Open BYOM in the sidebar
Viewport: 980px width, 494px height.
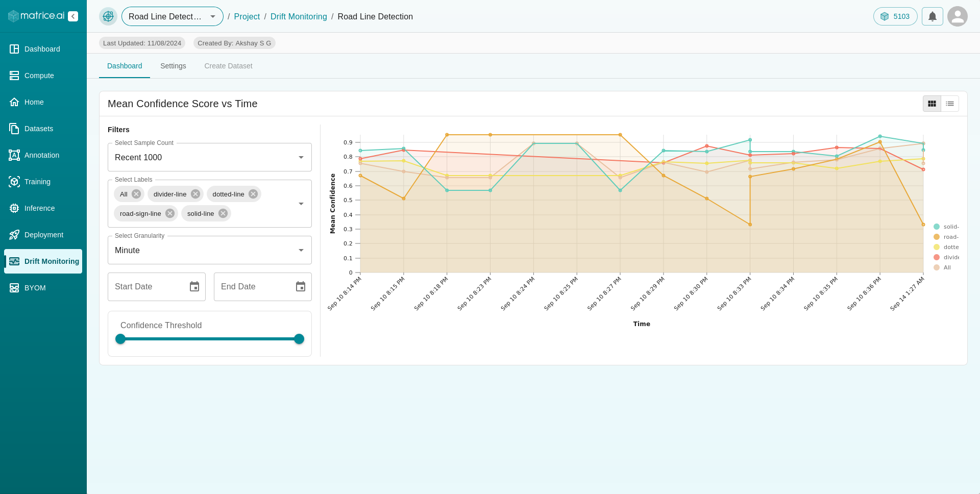tap(43, 288)
